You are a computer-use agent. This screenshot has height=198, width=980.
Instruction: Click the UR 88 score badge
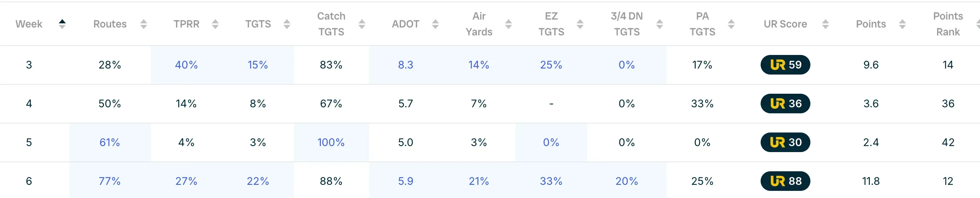point(785,181)
